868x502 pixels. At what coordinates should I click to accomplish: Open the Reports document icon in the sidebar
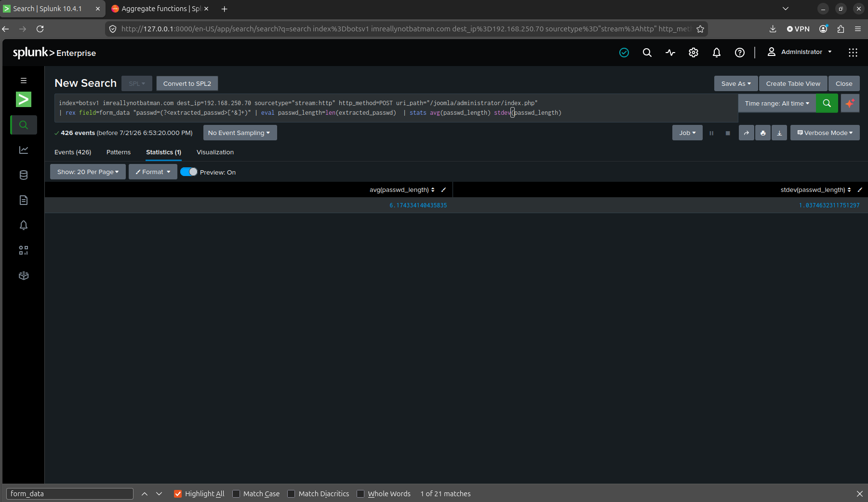tap(24, 200)
